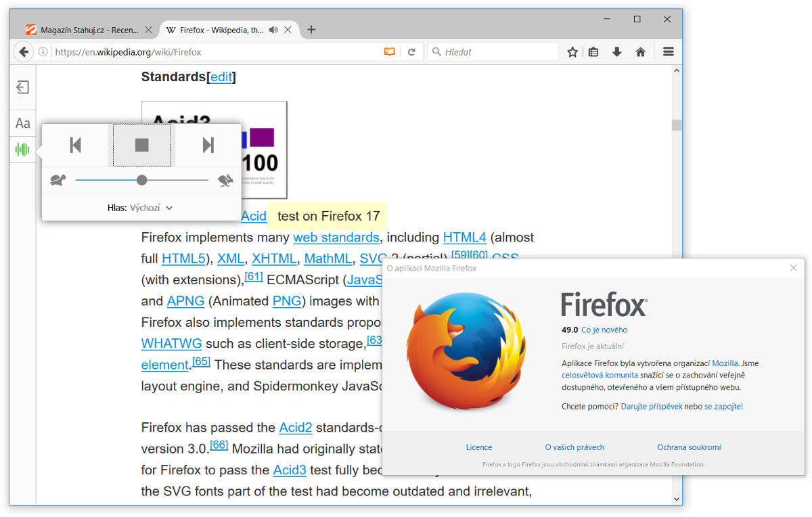Open Licence in the About dialog
This screenshot has width=812, height=517.
click(x=479, y=447)
